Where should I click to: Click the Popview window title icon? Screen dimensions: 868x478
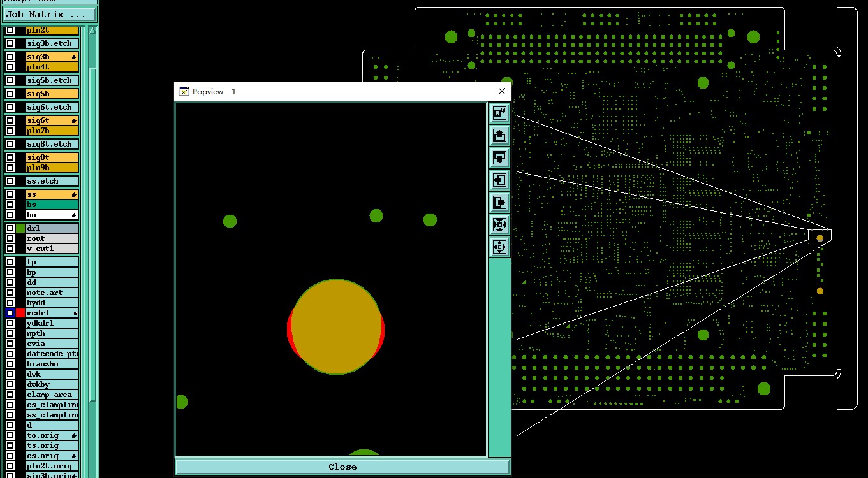184,92
